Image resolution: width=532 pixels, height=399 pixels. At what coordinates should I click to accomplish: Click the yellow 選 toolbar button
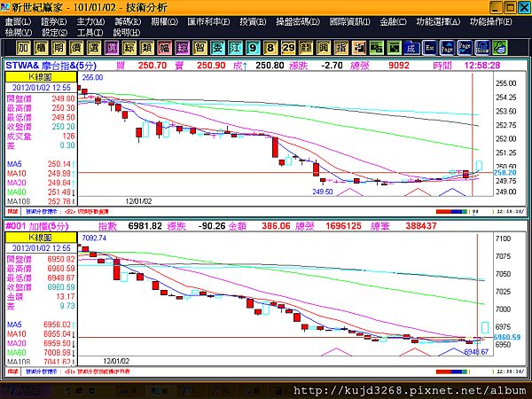pos(94,48)
